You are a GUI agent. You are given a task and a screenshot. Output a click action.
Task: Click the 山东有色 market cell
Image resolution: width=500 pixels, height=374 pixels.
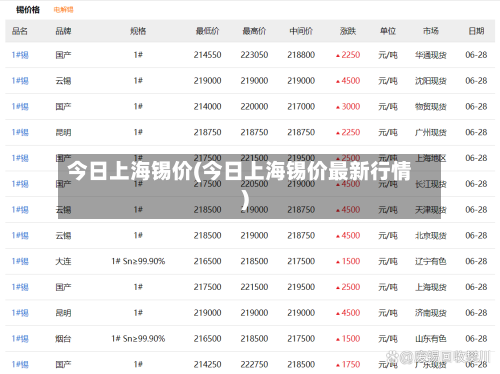point(431,339)
